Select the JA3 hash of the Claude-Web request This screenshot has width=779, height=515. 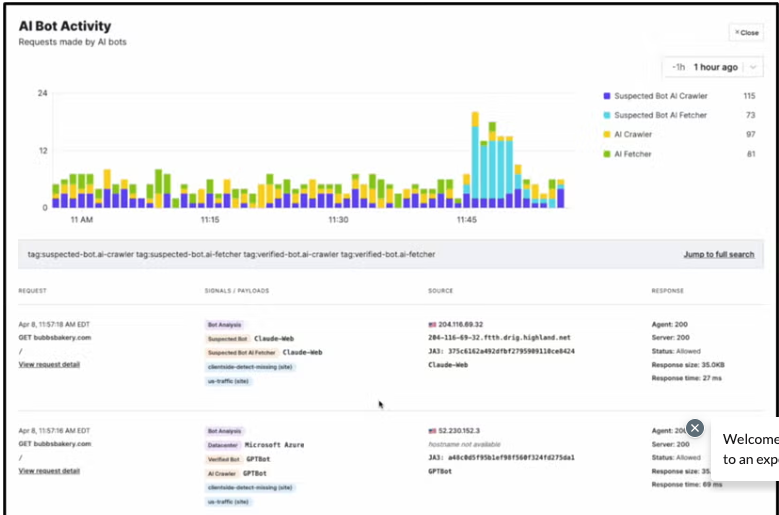pyautogui.click(x=511, y=351)
